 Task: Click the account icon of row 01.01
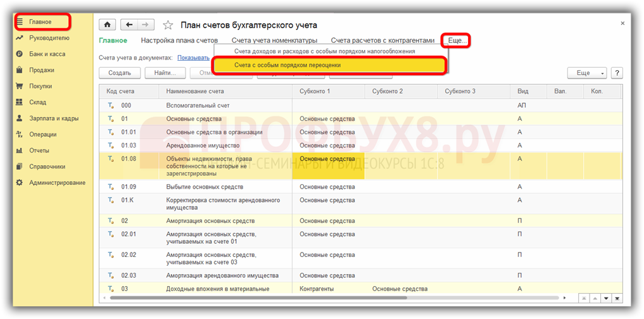tap(111, 132)
